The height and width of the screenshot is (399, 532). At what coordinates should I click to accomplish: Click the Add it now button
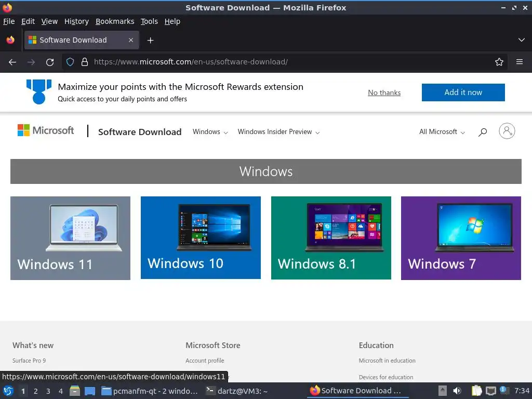click(x=463, y=92)
